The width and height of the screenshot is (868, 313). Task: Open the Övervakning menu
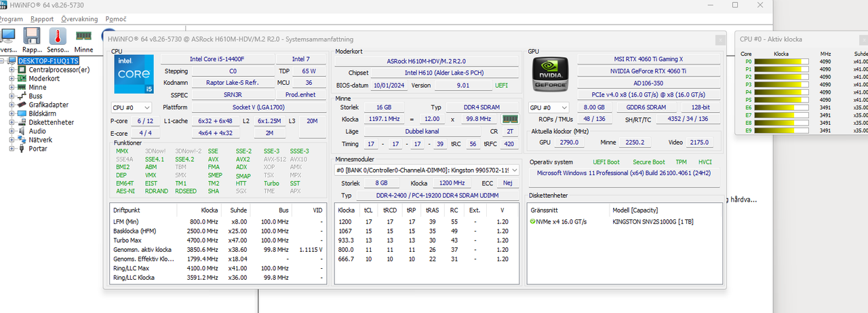[79, 19]
